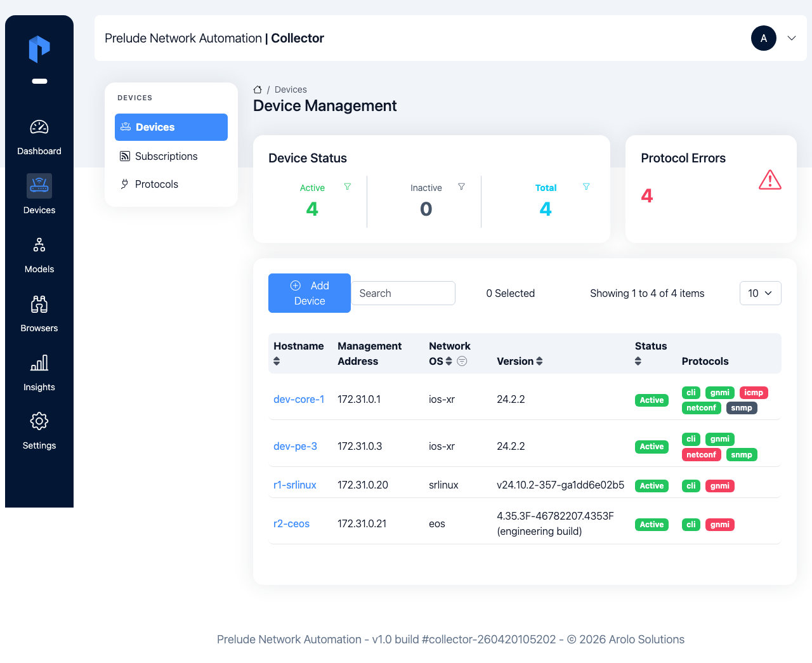
Task: Sort table by Version arrows
Action: 539,361
